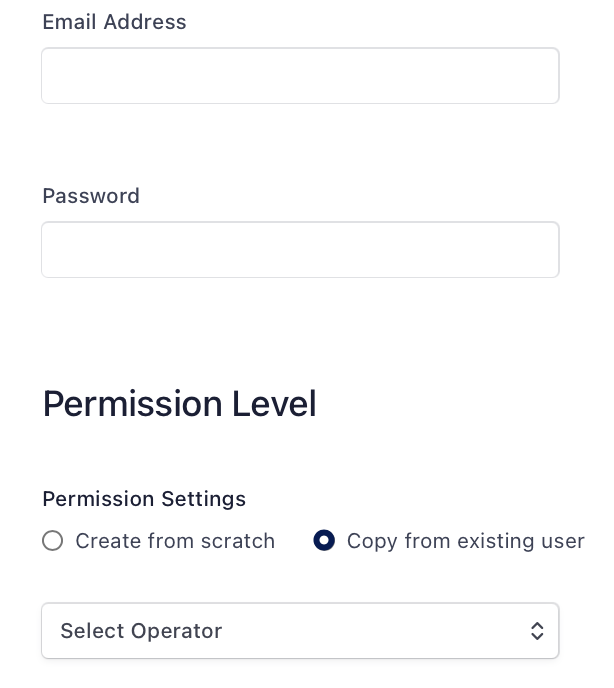Focus the Password text box
Image resolution: width=614 pixels, height=688 pixels.
coord(300,250)
